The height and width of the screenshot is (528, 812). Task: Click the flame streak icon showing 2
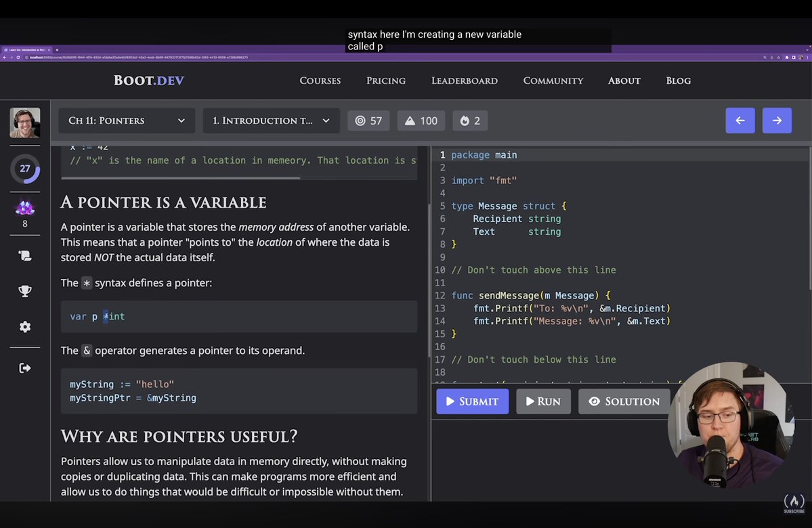point(470,120)
